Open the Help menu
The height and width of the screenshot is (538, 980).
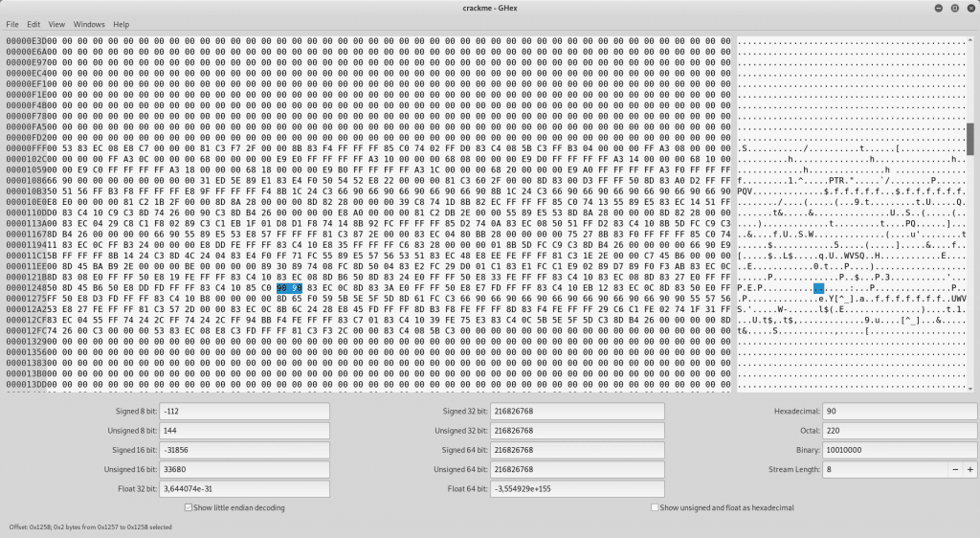pyautogui.click(x=122, y=24)
